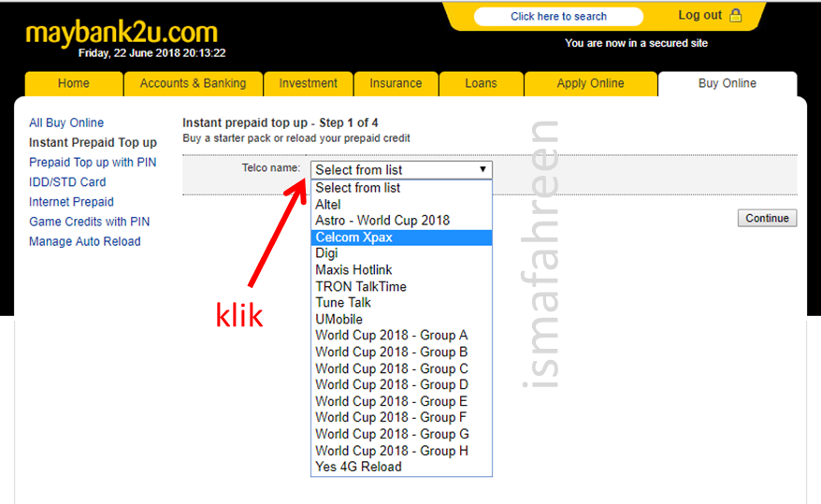Open the Loans tab
821x504 pixels.
pos(482,84)
